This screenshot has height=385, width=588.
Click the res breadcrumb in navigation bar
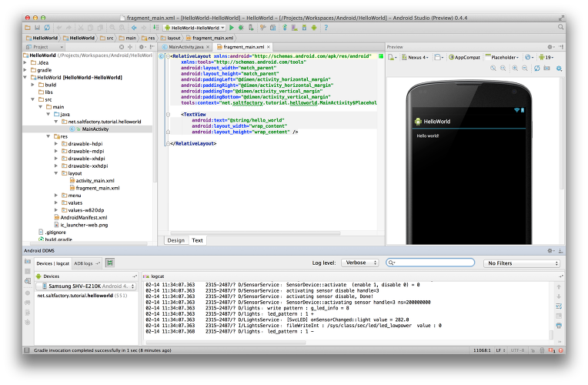click(148, 38)
